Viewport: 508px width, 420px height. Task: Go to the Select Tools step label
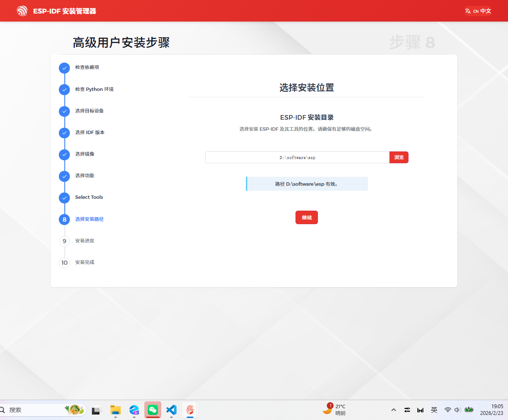[x=89, y=197]
